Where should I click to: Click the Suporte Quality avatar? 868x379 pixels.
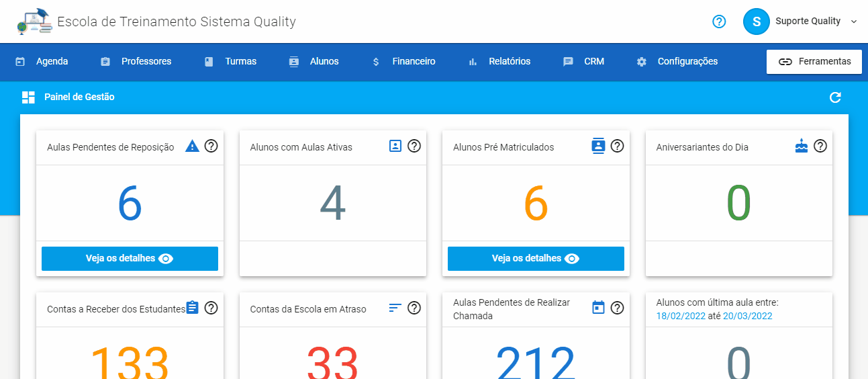coord(756,22)
